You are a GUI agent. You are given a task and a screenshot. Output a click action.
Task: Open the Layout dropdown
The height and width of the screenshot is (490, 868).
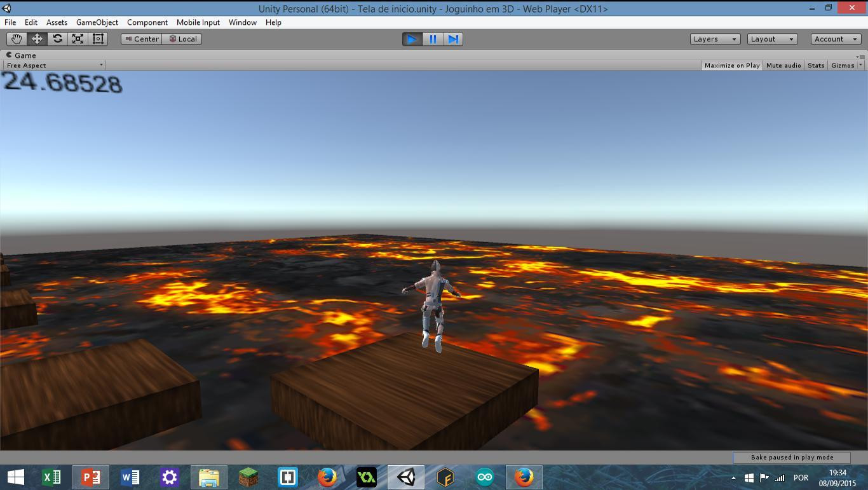(x=772, y=39)
